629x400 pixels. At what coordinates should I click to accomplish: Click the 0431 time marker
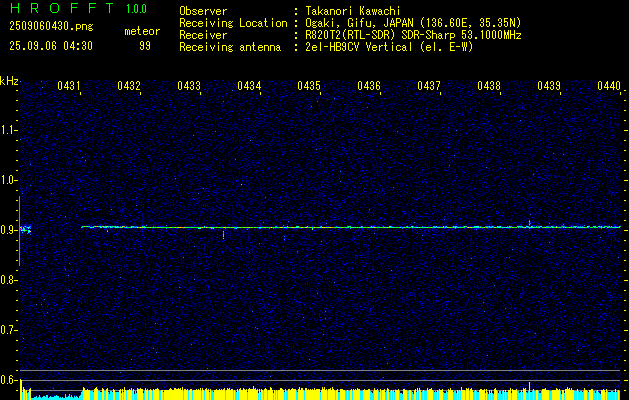tap(69, 85)
